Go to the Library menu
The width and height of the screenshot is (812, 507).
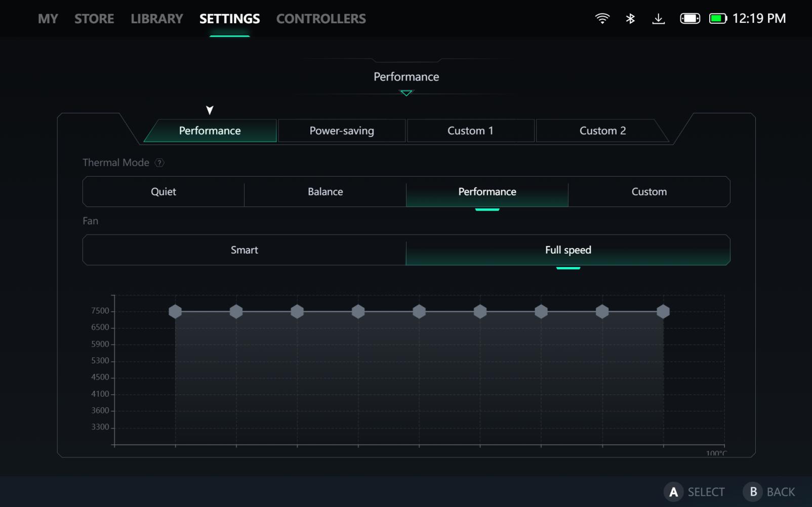156,19
